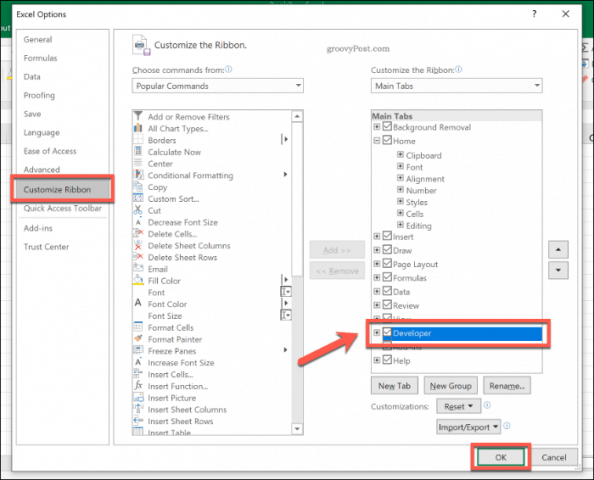Select the Insert Function fx icon
Screen dimensions: 594x480
pos(138,386)
